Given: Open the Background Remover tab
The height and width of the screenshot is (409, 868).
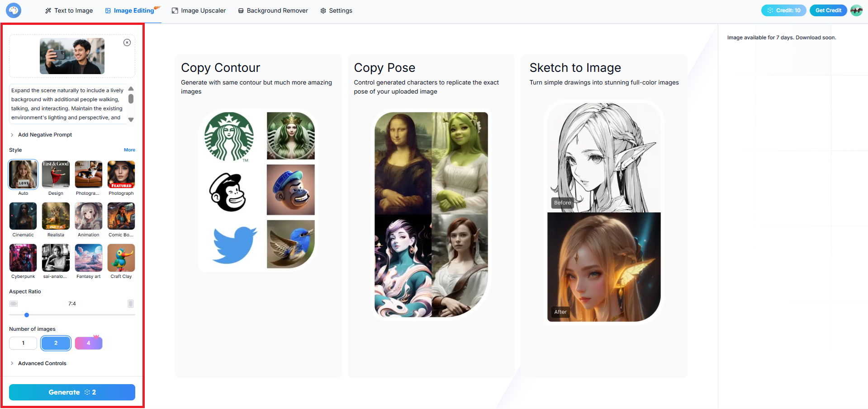Looking at the screenshot, I should click(273, 10).
